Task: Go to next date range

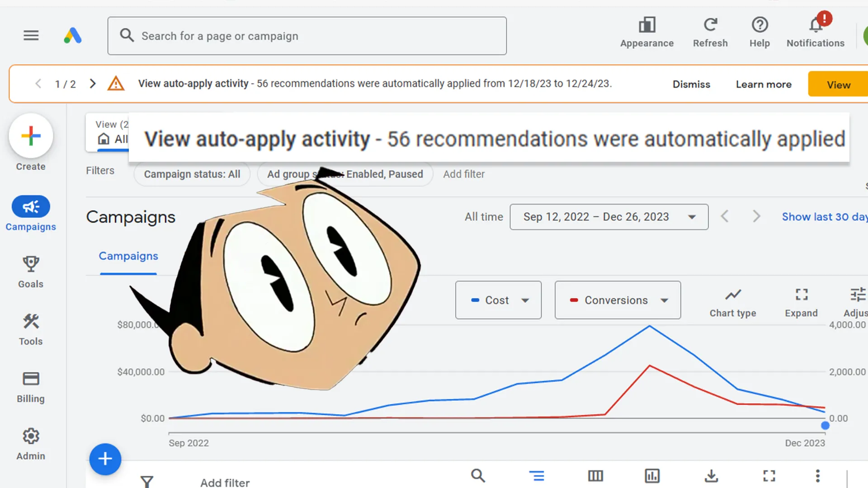Action: tap(756, 216)
